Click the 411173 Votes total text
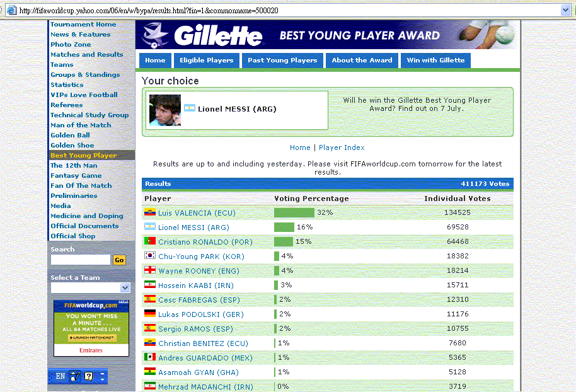 (x=485, y=183)
